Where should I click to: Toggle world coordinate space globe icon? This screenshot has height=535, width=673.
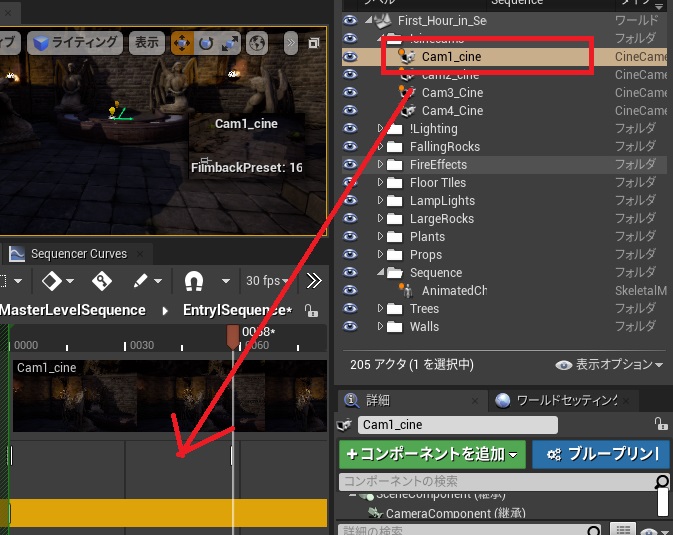[x=257, y=43]
